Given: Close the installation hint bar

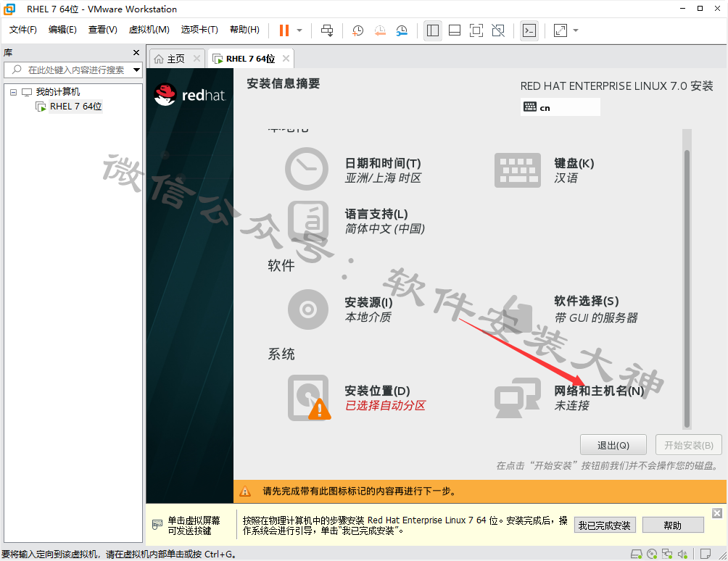Looking at the screenshot, I should click(x=717, y=512).
